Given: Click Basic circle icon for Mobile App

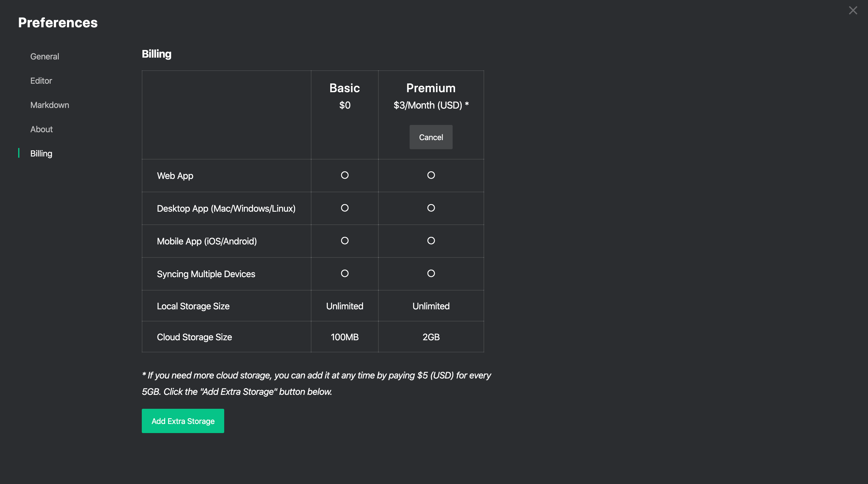Looking at the screenshot, I should click(344, 240).
